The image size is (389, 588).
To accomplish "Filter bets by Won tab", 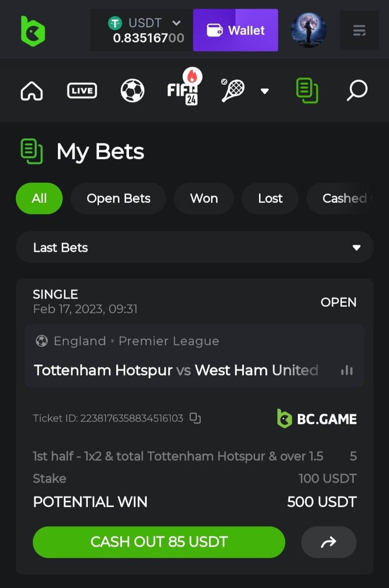I will (204, 198).
